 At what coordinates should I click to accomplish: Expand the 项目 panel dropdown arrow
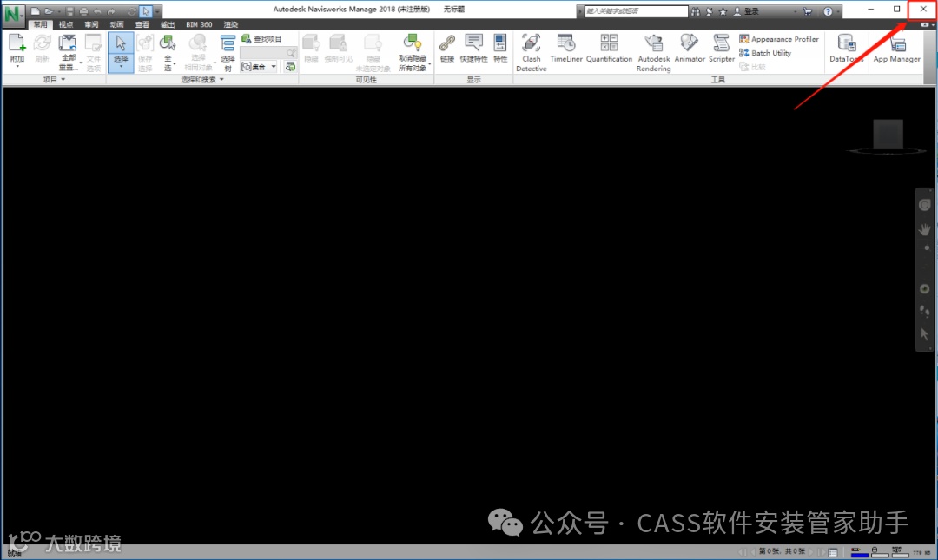tap(63, 80)
